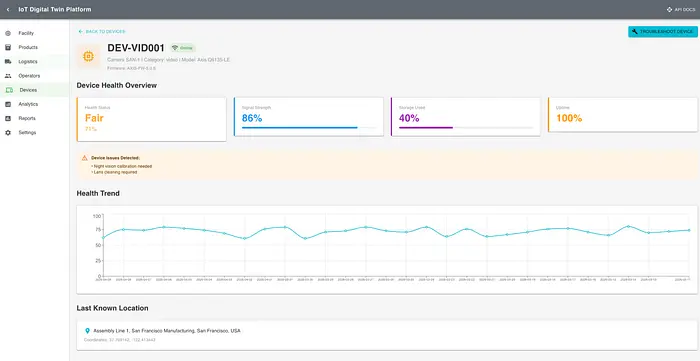Click the location pin icon by Assembly Line 1

click(x=88, y=331)
